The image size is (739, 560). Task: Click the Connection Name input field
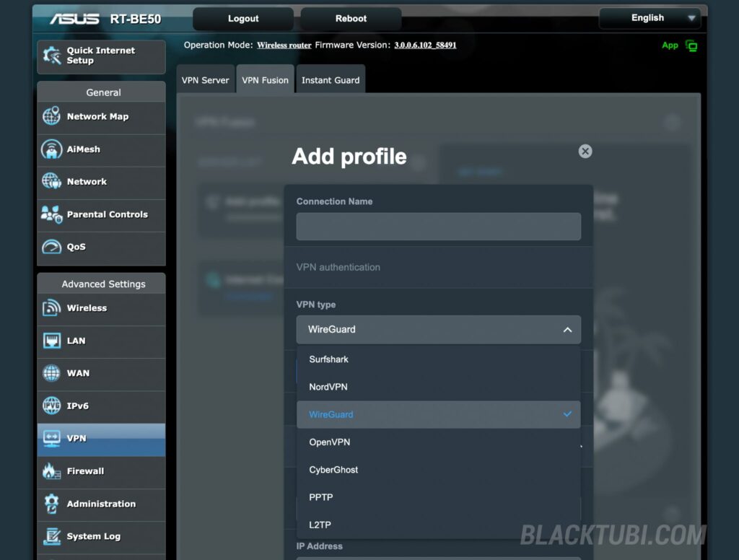coord(438,227)
